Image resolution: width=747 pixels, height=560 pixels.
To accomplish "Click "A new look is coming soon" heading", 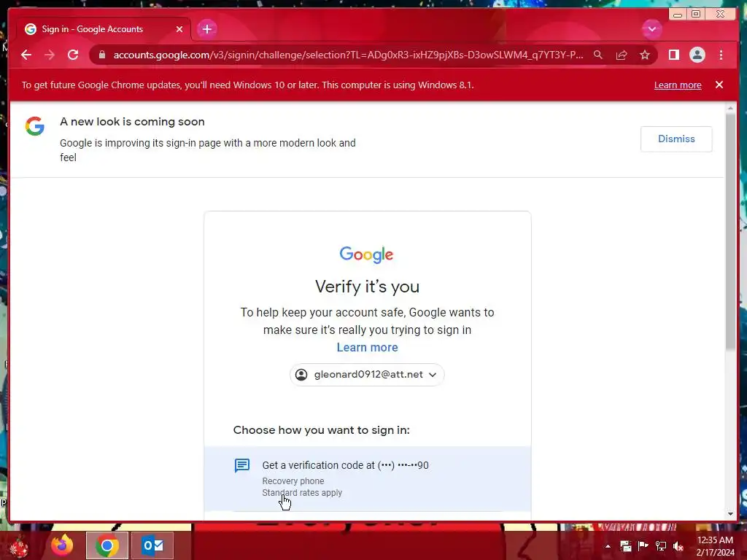I will (132, 122).
